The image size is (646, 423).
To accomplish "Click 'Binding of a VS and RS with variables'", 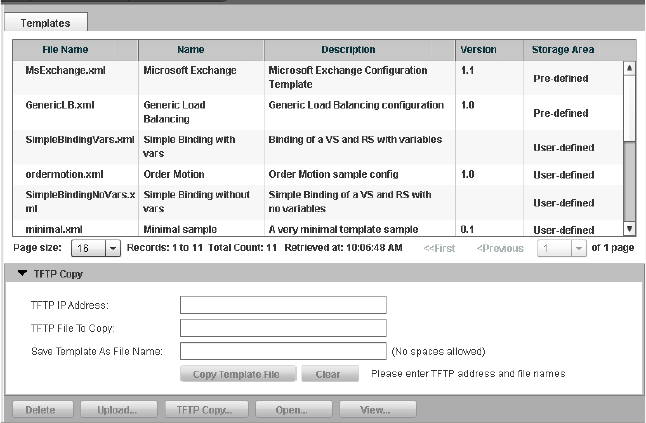I will (355, 140).
